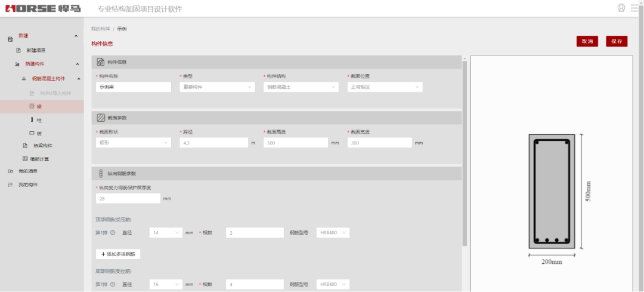Click top rebar 根数 input showing 2
Screen dimensions: 644x292
(255, 233)
